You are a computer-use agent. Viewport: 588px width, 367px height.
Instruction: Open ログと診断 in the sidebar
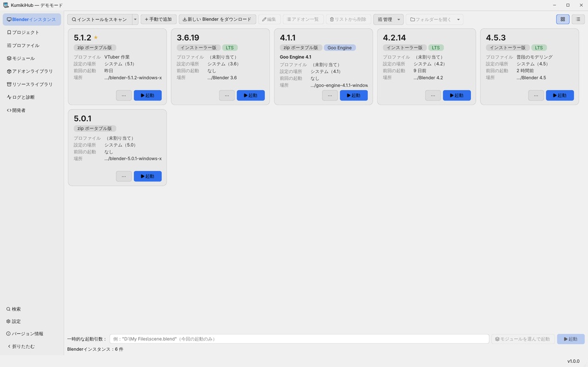(x=32, y=97)
